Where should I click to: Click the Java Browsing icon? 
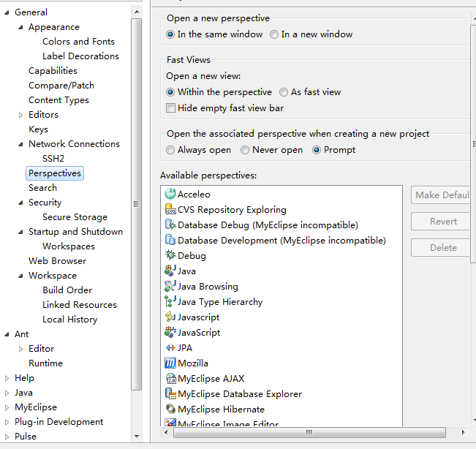(x=170, y=286)
